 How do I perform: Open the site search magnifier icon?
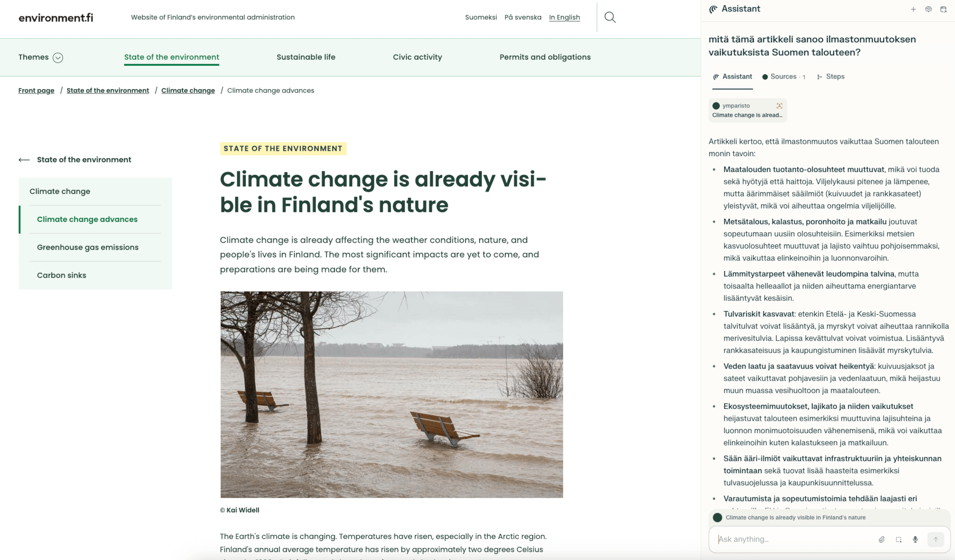pyautogui.click(x=610, y=17)
